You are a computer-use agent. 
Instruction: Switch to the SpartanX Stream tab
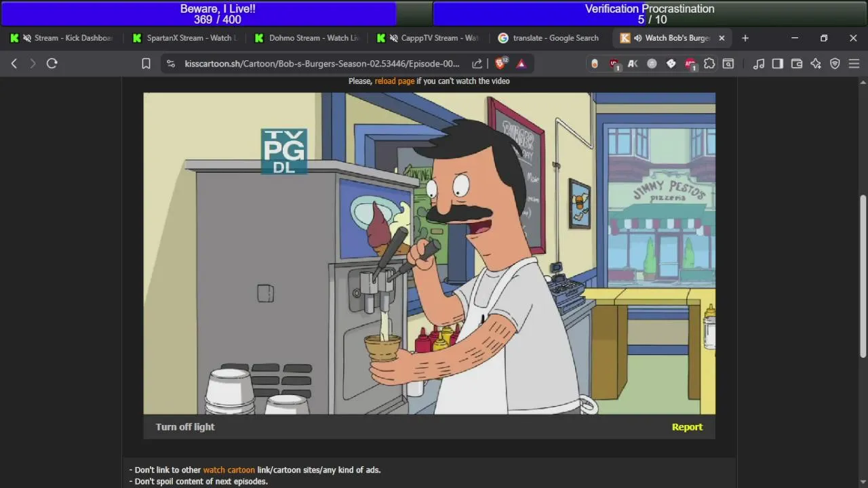click(184, 38)
